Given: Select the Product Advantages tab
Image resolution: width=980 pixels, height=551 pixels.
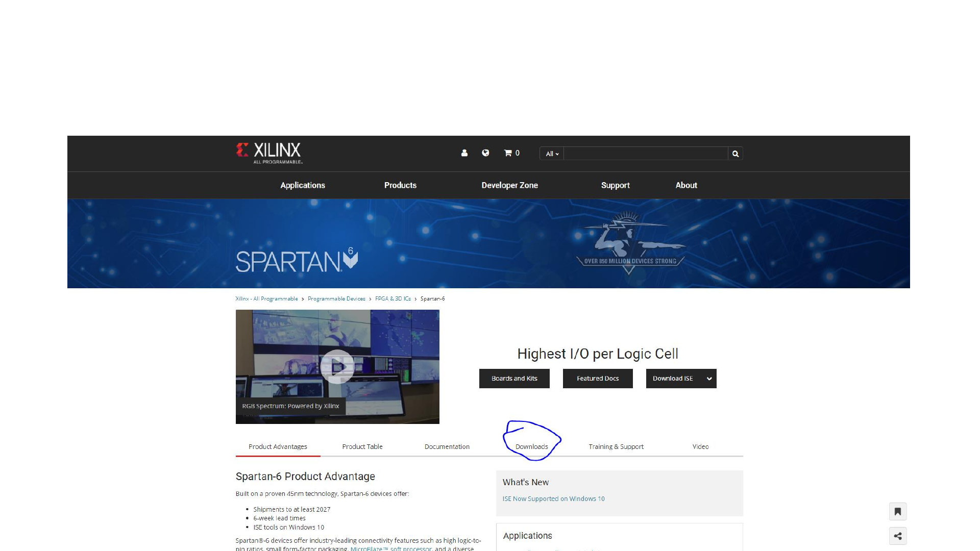Looking at the screenshot, I should [x=278, y=446].
